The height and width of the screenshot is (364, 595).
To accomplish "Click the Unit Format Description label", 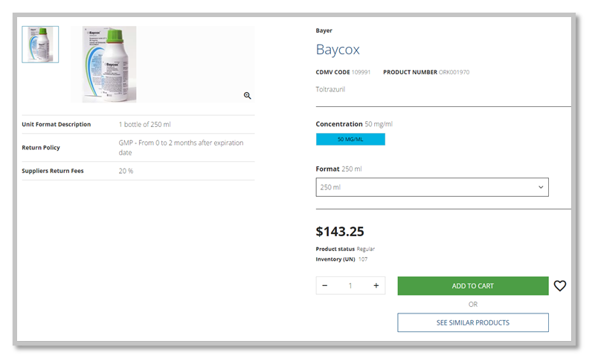I will click(x=57, y=124).
